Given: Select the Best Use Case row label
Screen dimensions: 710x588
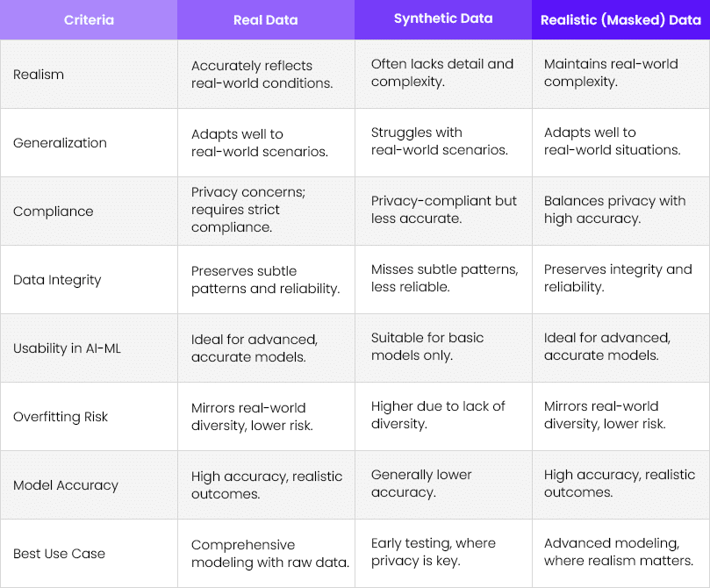Looking at the screenshot, I should tap(59, 554).
